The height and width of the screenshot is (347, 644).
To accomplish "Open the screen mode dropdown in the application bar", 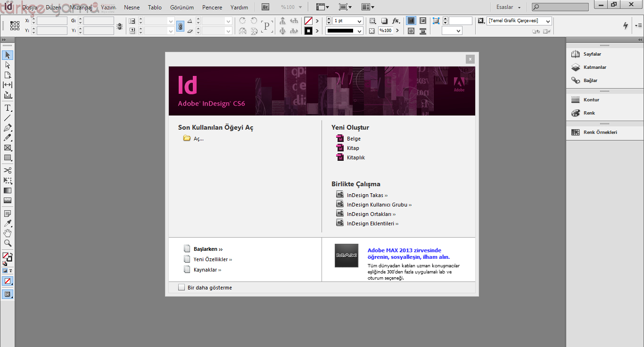I will point(345,7).
